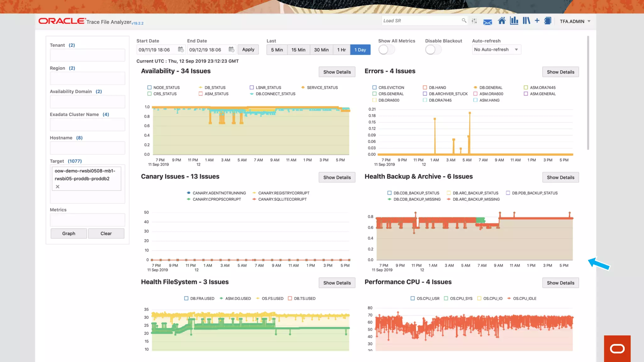Click the home icon in header
This screenshot has width=644, height=362.
pos(502,21)
